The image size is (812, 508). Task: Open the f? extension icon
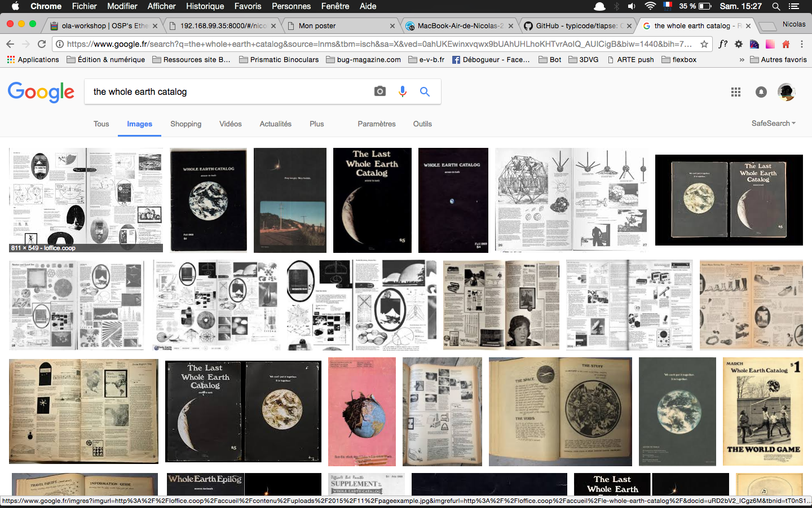click(x=723, y=44)
